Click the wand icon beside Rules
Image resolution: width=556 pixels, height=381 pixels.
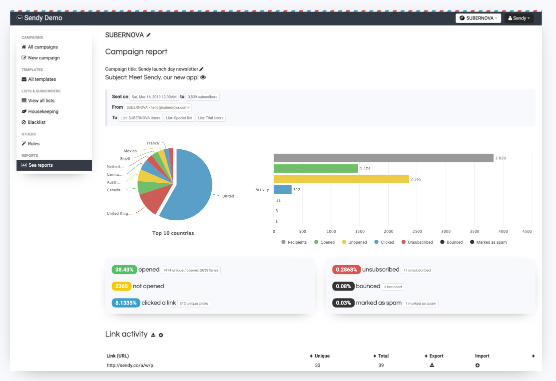pyautogui.click(x=24, y=144)
